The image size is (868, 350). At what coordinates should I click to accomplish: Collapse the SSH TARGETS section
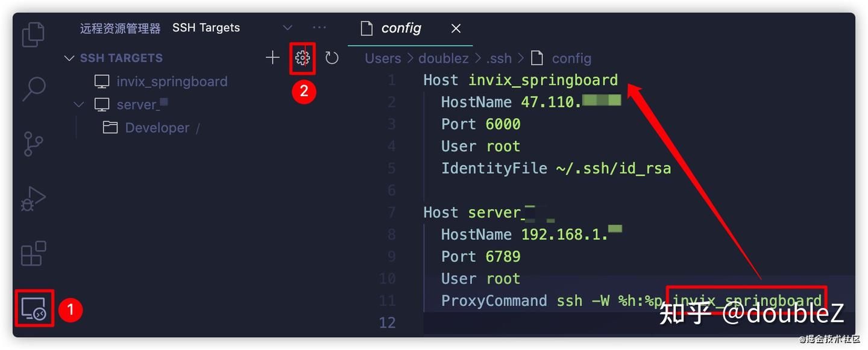69,58
